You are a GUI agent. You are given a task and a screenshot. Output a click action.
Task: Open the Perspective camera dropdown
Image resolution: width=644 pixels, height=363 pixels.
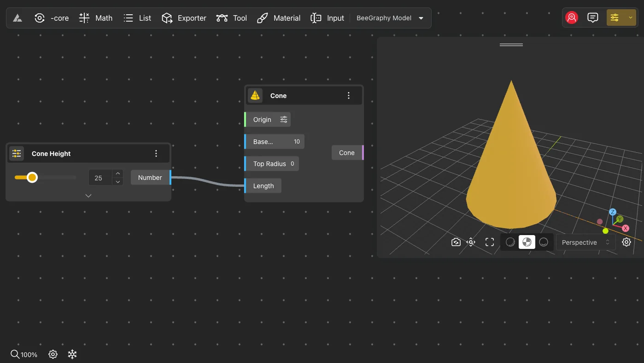[x=585, y=242]
